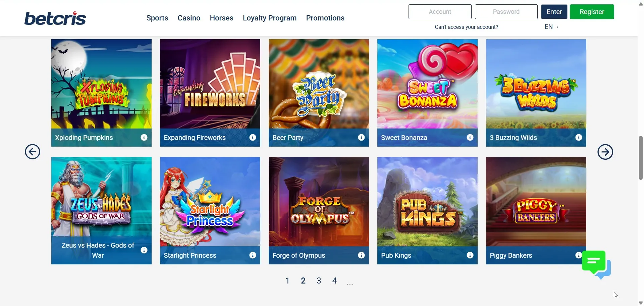Open the Casino menu
Screen dimensions: 644x306
tap(189, 18)
